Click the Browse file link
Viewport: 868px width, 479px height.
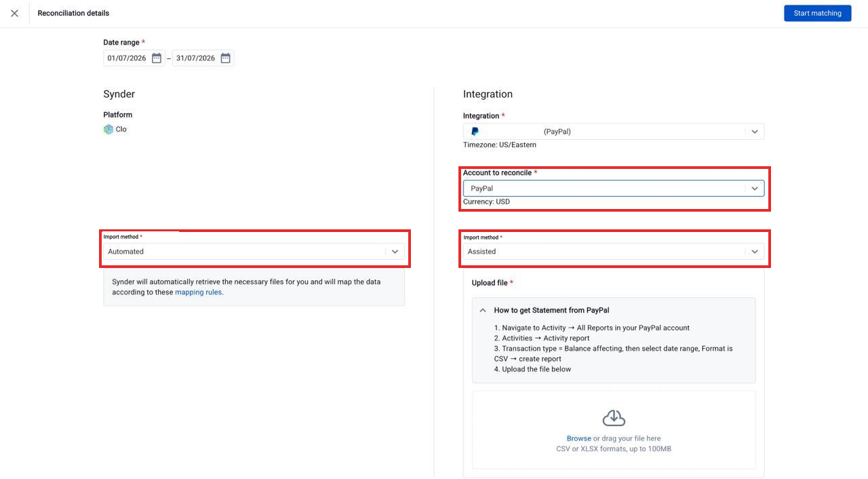tap(578, 438)
